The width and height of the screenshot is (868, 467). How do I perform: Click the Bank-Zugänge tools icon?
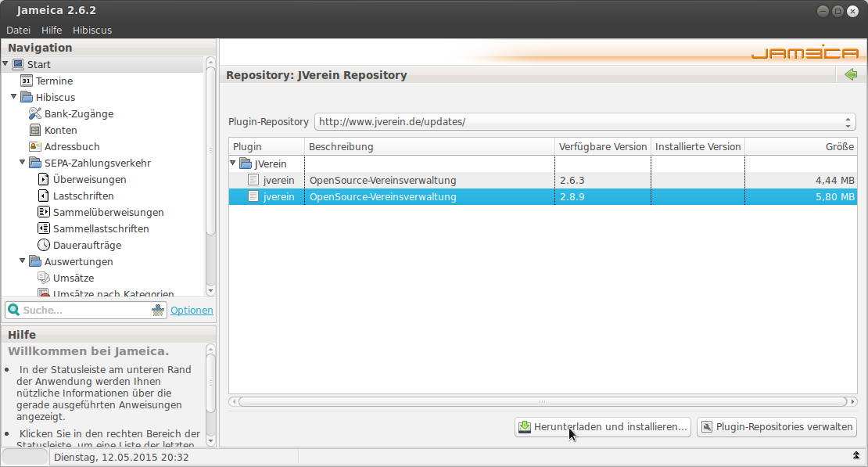pyautogui.click(x=35, y=113)
